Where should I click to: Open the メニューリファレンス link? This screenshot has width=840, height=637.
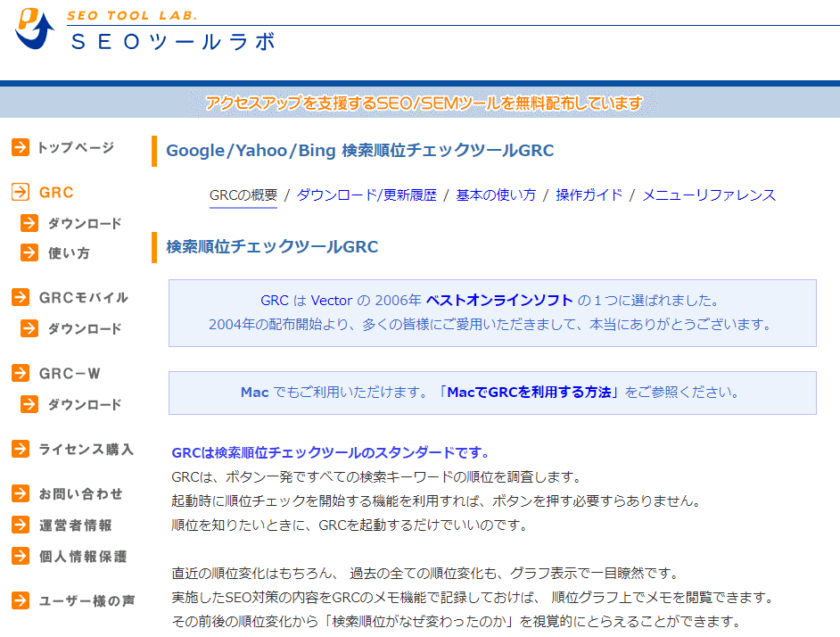(709, 195)
